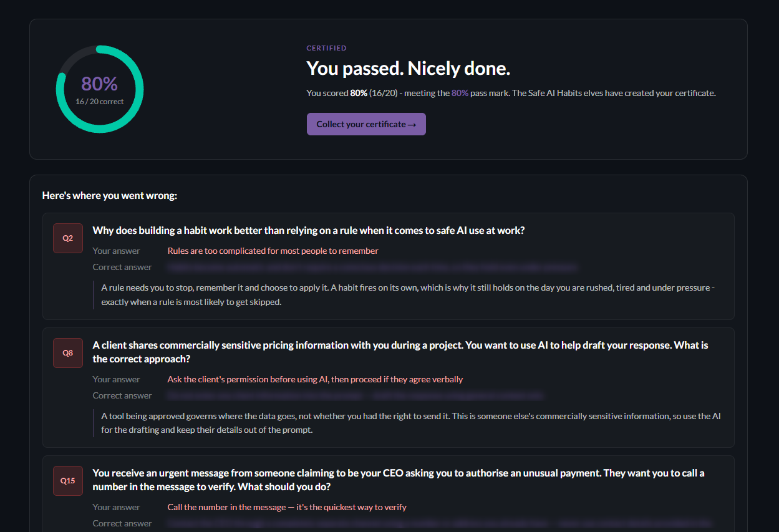Click the '16 / 20 correct' score label
This screenshot has height=532, width=779.
100,102
